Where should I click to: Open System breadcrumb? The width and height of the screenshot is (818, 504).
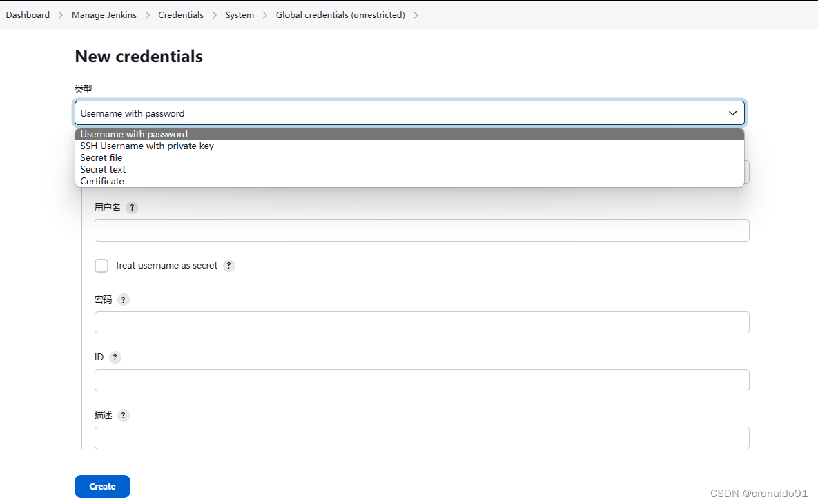tap(240, 15)
